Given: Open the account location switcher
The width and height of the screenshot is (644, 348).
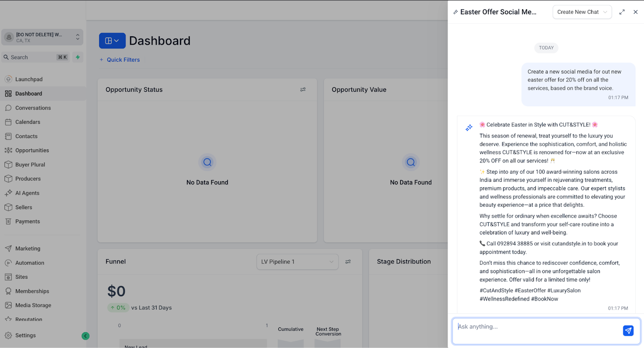Looking at the screenshot, I should 42,37.
